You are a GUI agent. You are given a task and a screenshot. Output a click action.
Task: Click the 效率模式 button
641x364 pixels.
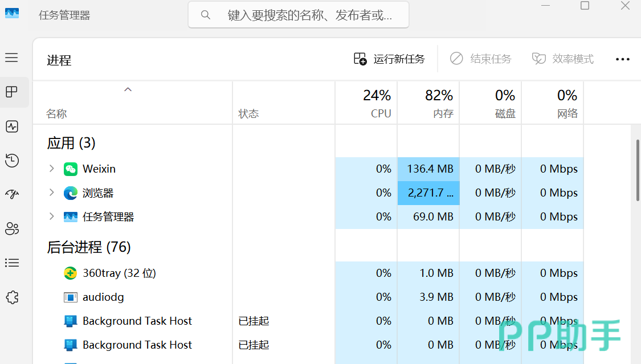[x=563, y=59]
